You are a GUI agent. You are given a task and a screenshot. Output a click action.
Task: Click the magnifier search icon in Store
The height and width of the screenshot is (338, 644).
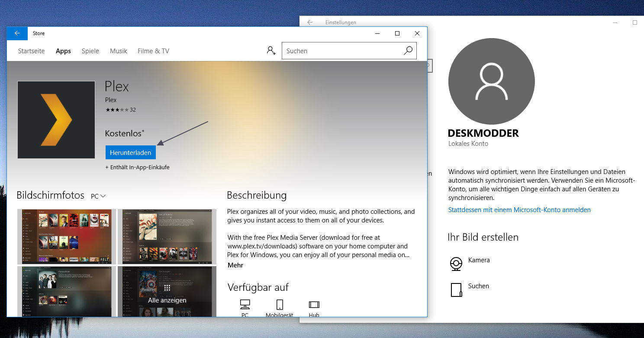point(408,51)
